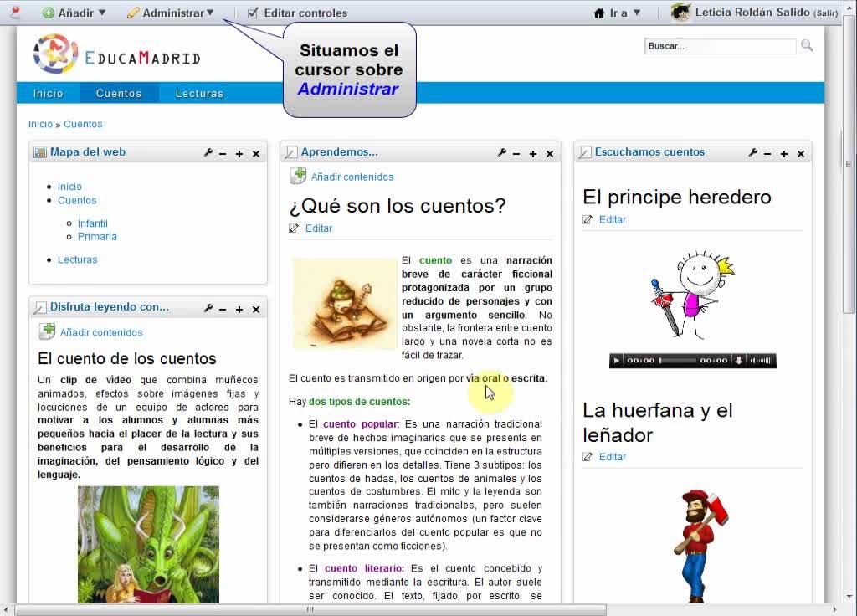Minimize the Aprendemos portlet
The height and width of the screenshot is (616, 857).
(516, 154)
